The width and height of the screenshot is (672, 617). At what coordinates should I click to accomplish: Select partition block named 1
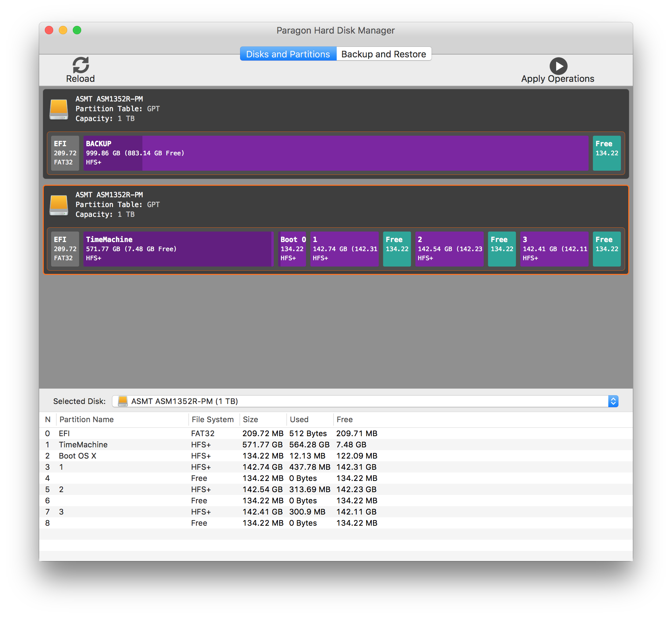click(344, 249)
